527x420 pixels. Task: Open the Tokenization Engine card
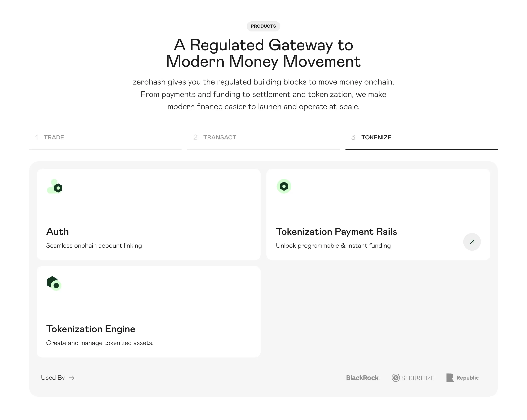tap(148, 312)
